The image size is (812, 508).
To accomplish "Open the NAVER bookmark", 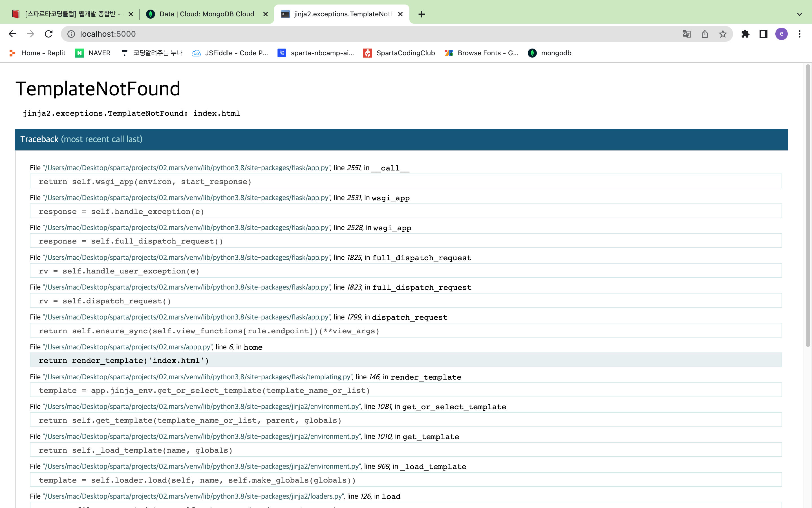I will point(92,53).
